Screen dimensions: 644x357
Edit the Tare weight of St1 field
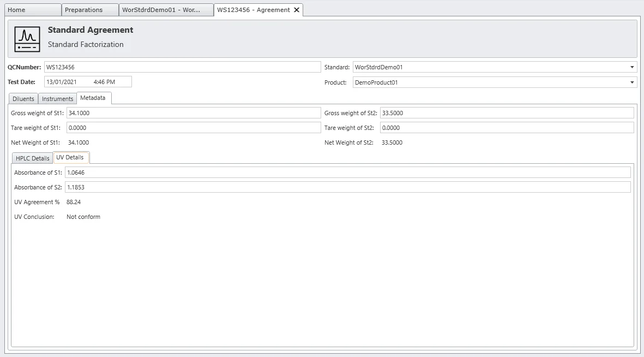pos(193,128)
